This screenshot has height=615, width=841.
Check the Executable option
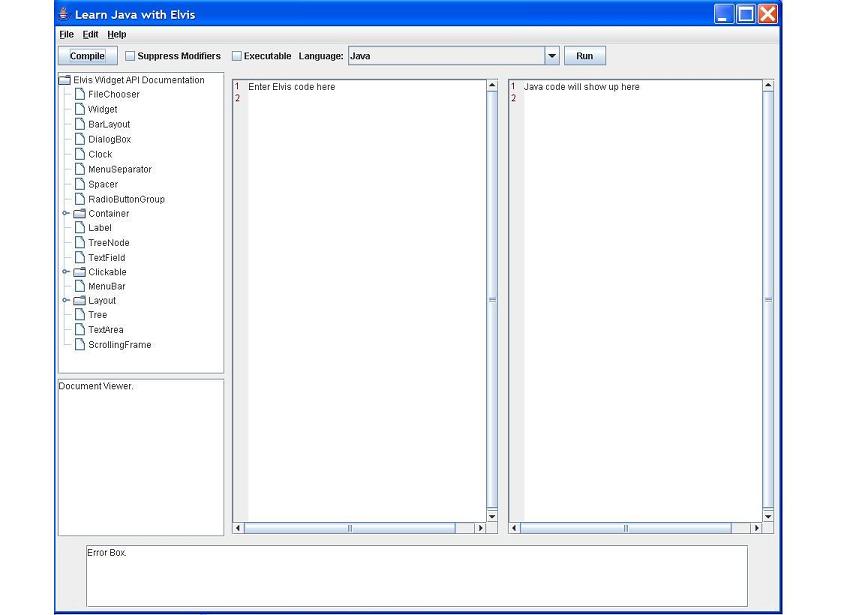[x=236, y=56]
